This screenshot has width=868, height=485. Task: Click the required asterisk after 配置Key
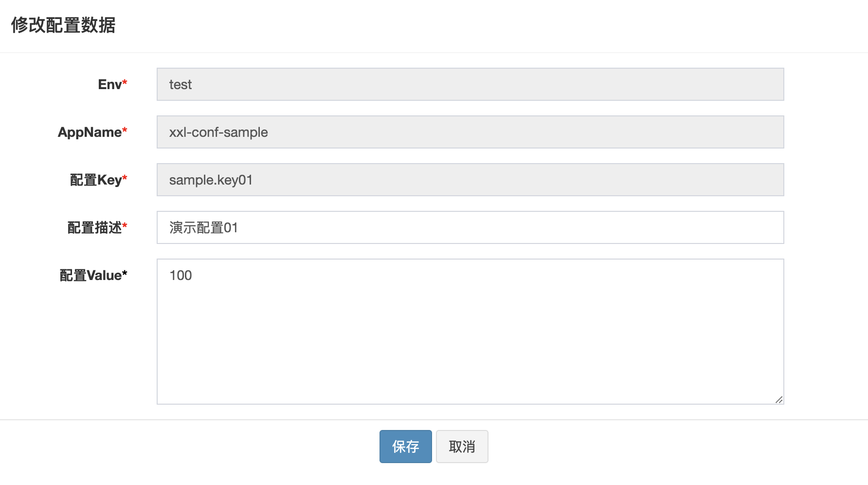125,178
